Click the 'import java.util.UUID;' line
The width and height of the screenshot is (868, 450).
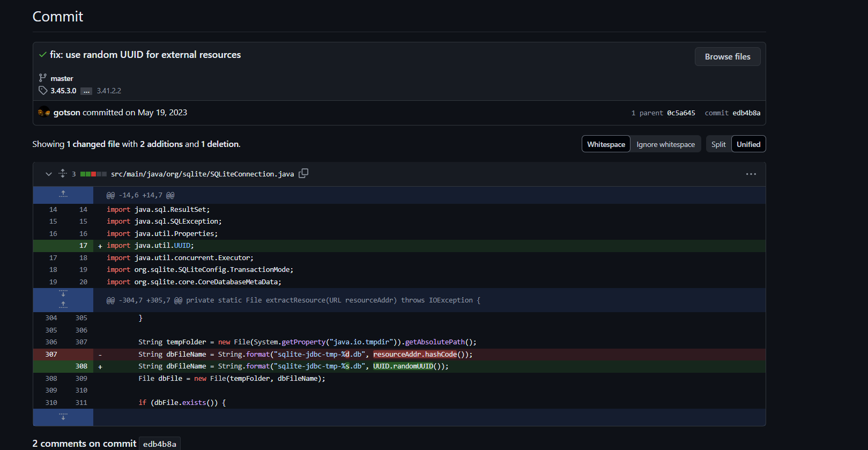click(150, 246)
